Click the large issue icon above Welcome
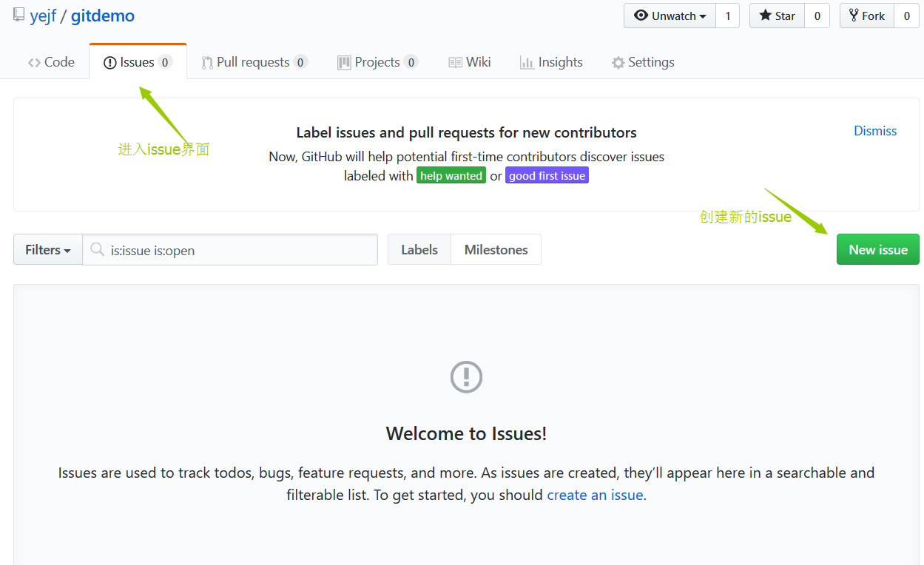 tap(467, 377)
